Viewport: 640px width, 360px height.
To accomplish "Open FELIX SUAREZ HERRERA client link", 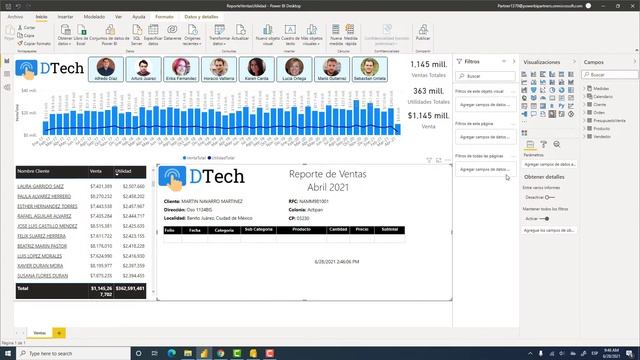I will 41,236.
